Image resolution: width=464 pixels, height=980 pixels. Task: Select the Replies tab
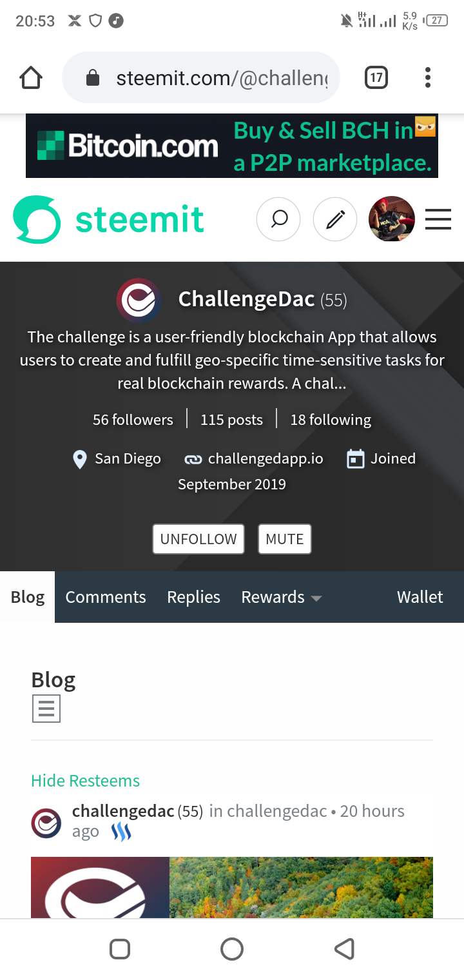coord(193,597)
